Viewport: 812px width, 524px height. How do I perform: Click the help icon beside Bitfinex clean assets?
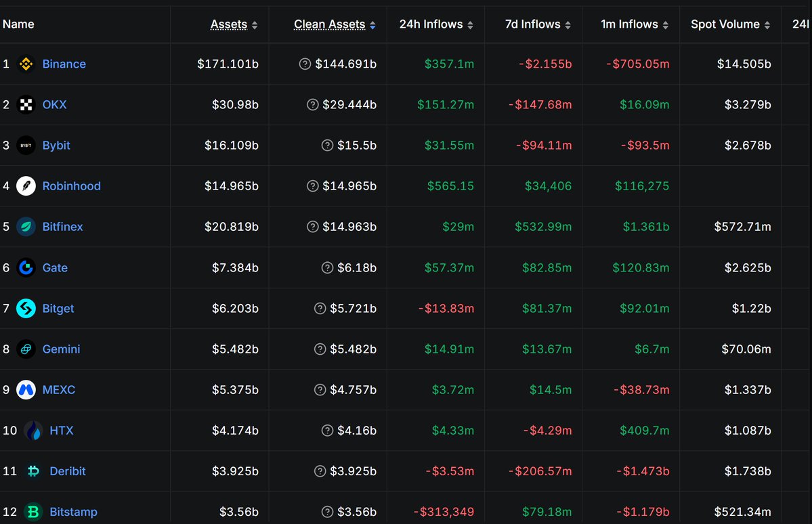312,227
